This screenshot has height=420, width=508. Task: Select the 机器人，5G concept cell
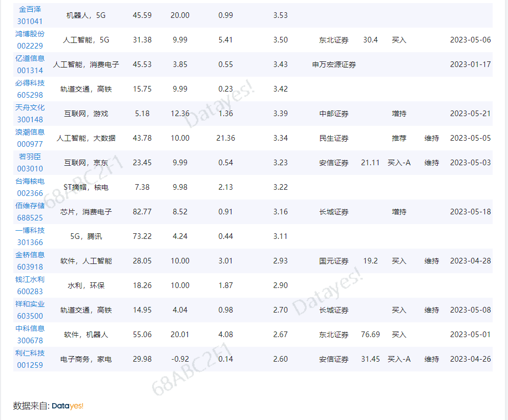pos(86,15)
